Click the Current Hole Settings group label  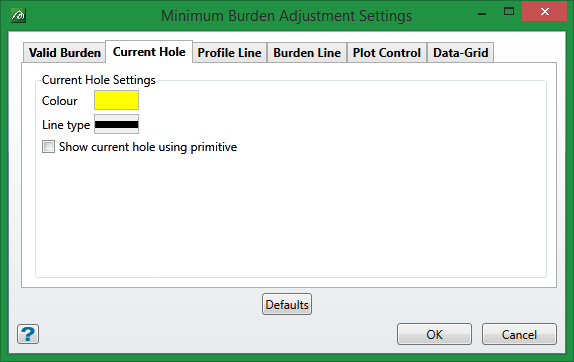coord(99,80)
